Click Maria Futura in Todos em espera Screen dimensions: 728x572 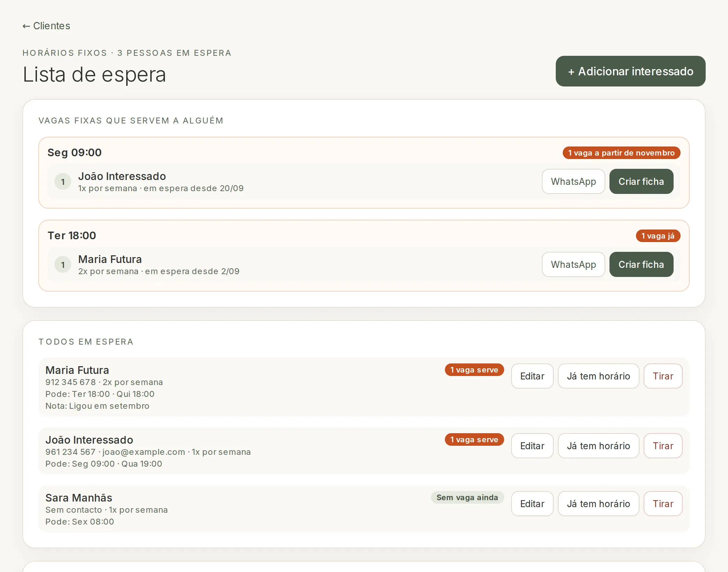point(77,370)
